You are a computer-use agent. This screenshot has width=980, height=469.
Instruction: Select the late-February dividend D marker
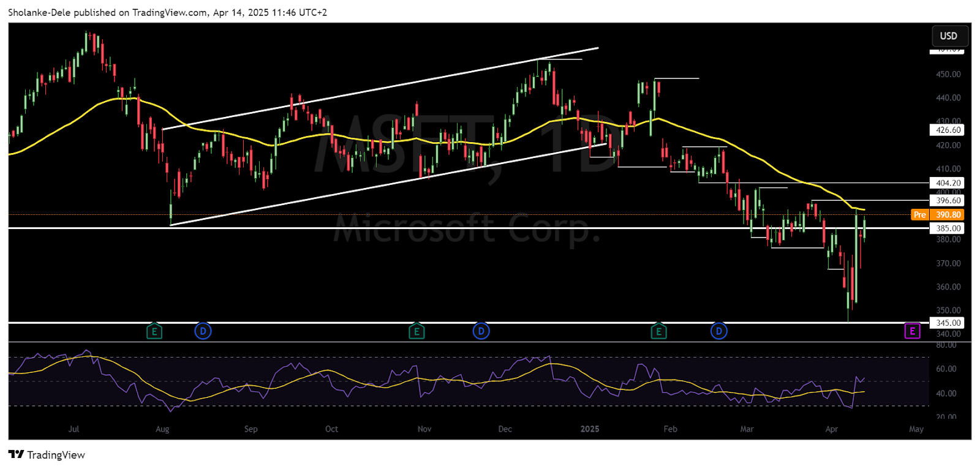click(x=719, y=332)
